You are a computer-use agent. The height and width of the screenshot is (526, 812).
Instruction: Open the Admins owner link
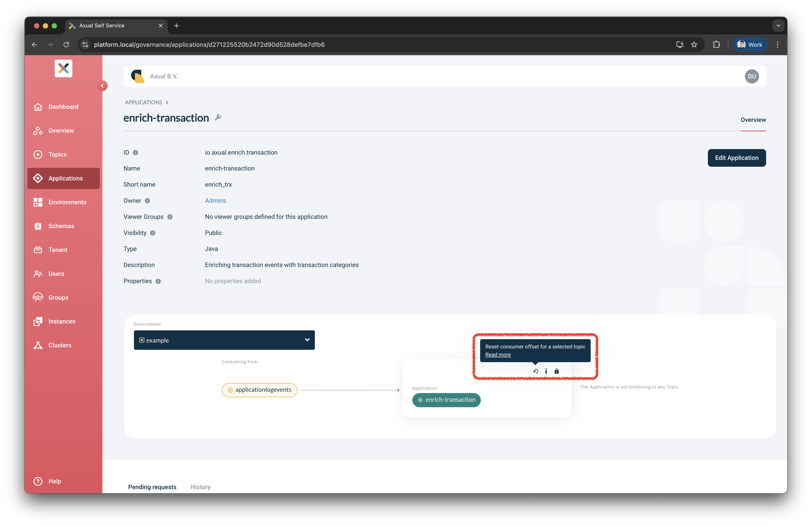(215, 201)
